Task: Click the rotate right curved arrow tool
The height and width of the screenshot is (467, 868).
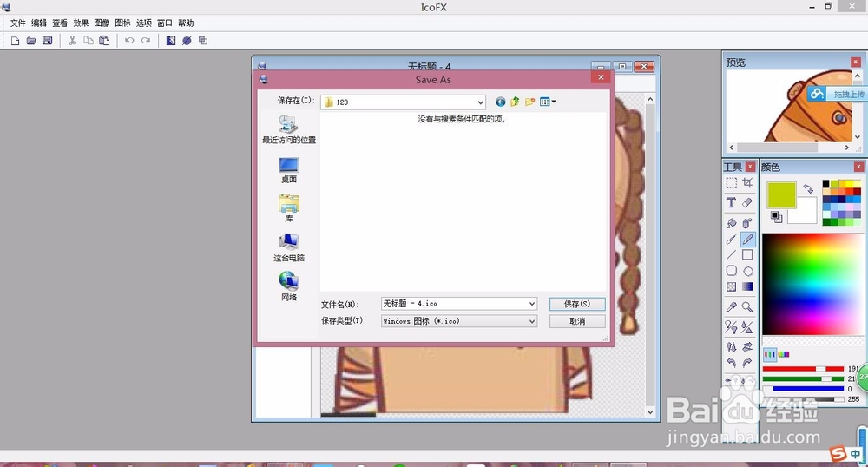Action: [747, 363]
